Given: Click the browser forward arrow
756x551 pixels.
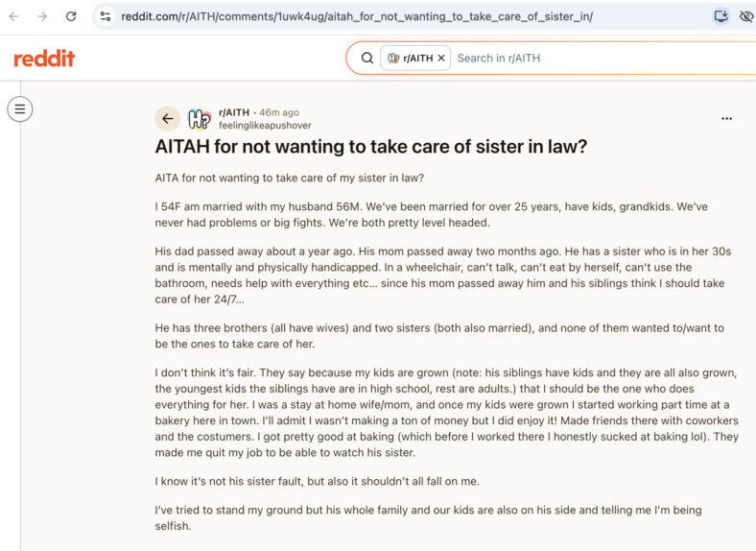Looking at the screenshot, I should pyautogui.click(x=42, y=16).
